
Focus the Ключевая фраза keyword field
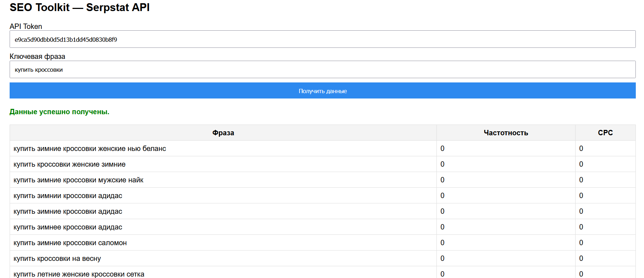click(322, 70)
